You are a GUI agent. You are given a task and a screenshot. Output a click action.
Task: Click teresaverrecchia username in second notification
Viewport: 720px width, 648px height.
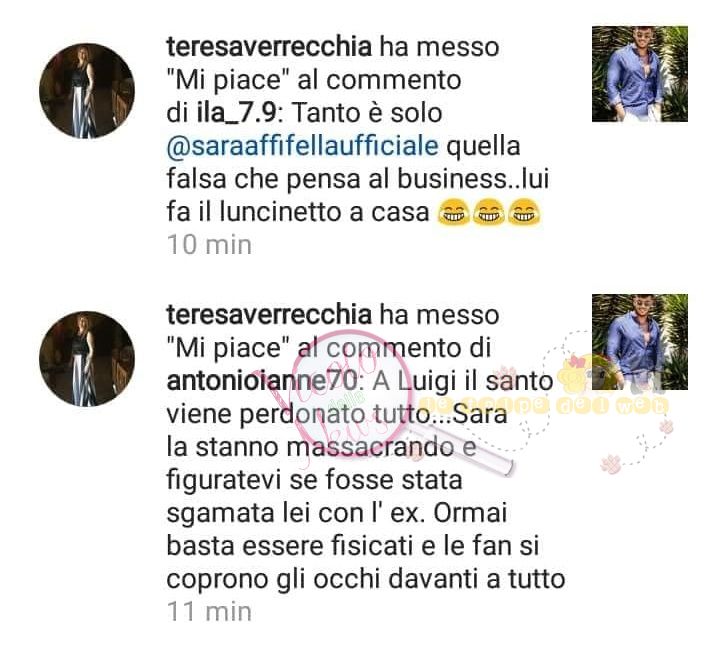coord(269,315)
